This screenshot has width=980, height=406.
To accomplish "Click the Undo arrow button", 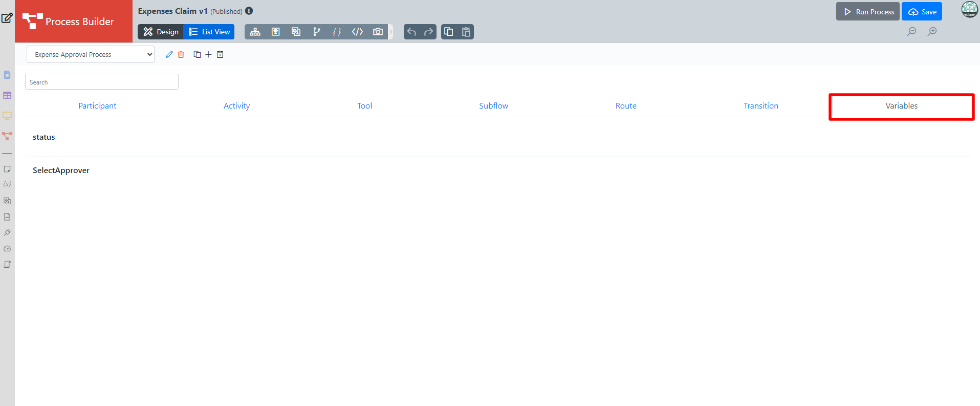I will pyautogui.click(x=411, y=32).
